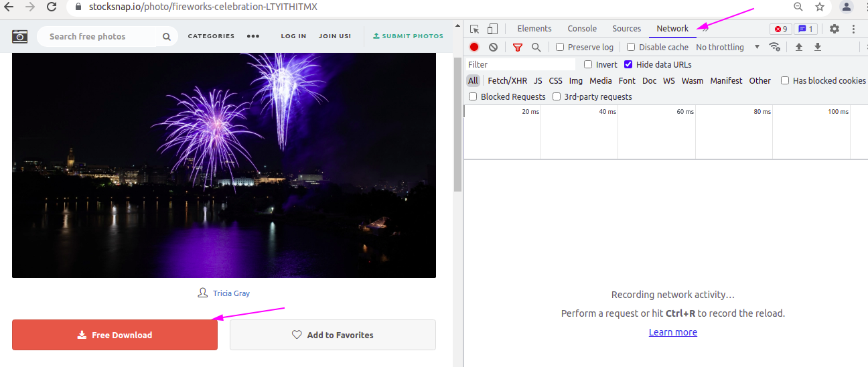Stop recording network log with the red button
The width and height of the screenshot is (868, 367).
click(474, 47)
